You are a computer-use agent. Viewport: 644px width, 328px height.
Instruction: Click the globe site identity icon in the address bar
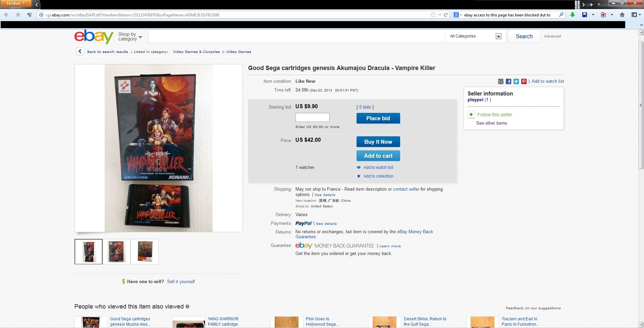click(41, 15)
